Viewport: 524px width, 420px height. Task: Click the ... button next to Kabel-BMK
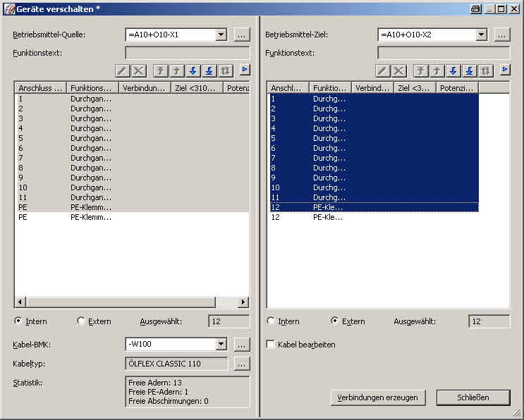coord(242,345)
